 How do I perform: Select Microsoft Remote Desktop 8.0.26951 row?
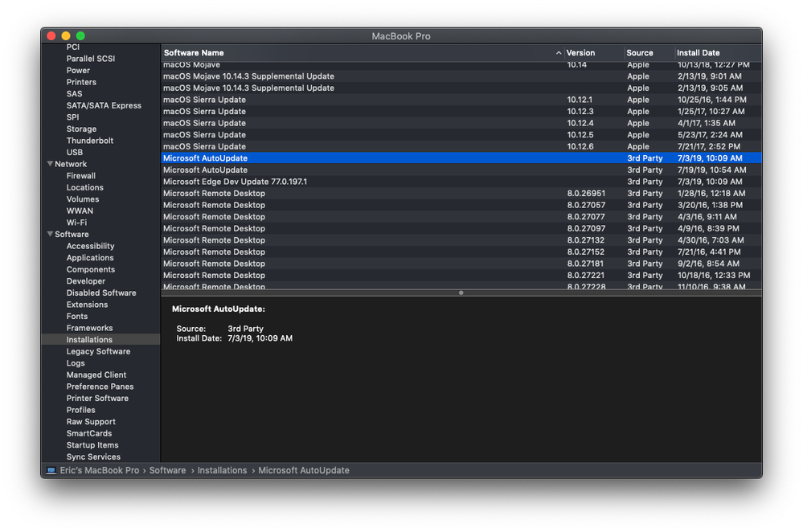[461, 194]
